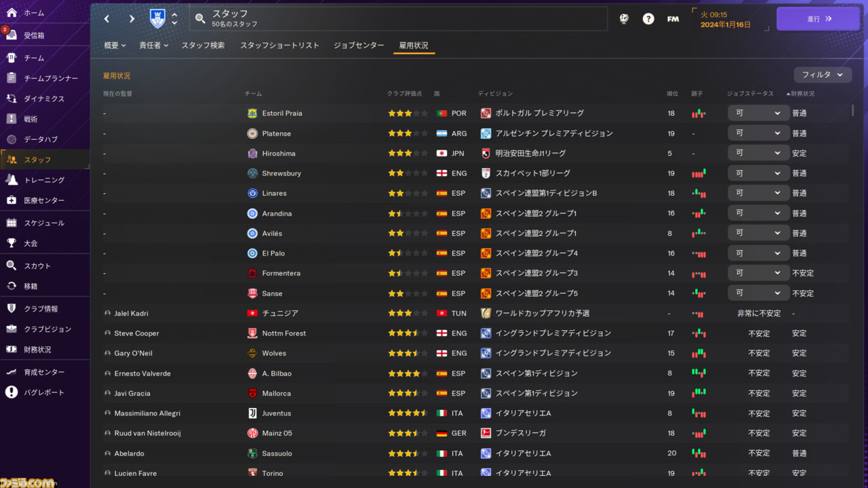The height and width of the screenshot is (488, 868).
Task: Open 受信箱 inbox with notification badge
Action: 12,35
